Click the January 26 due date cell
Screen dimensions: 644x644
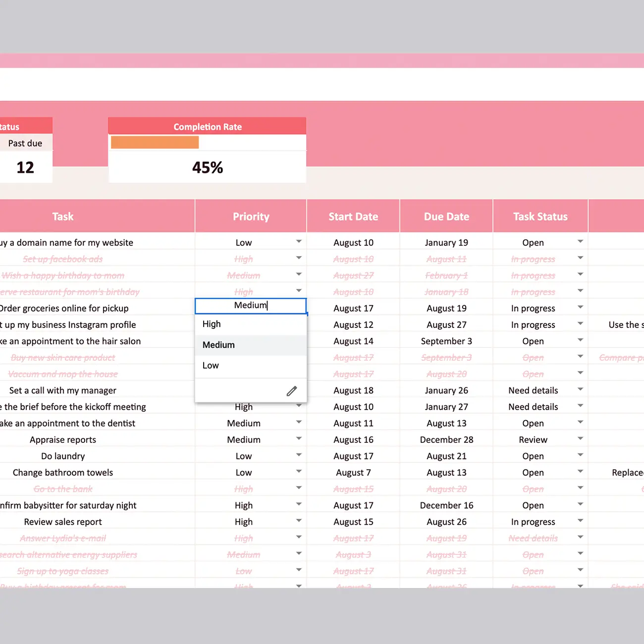point(446,390)
